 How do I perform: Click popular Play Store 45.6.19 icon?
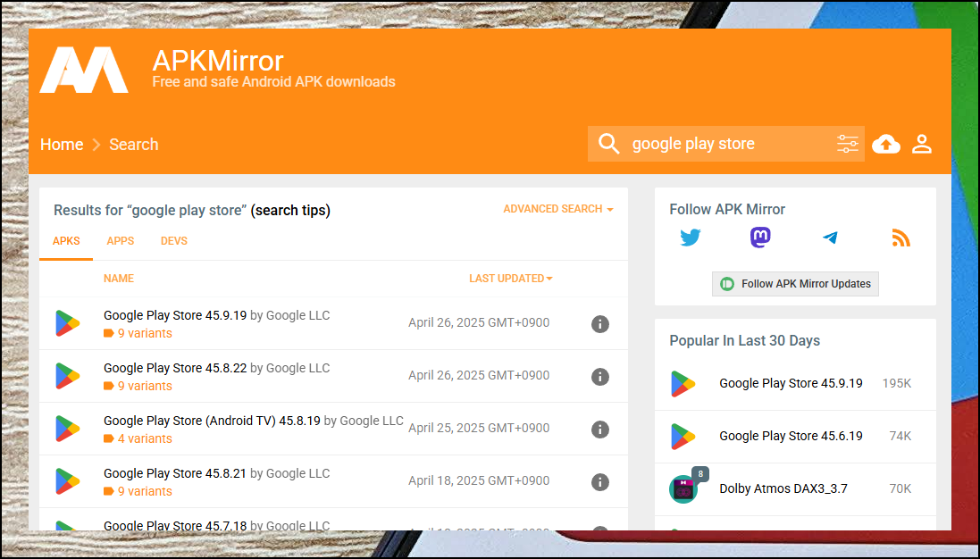683,437
